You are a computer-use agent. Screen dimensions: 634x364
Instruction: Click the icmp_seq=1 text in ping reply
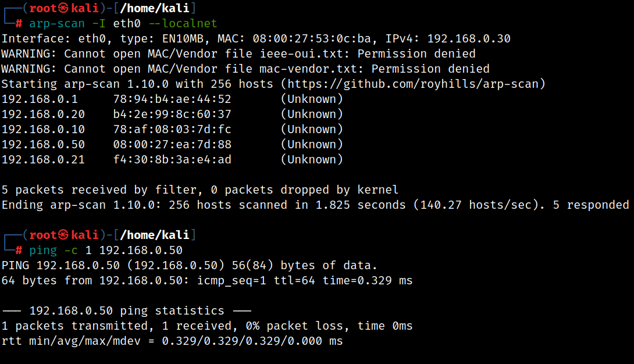click(231, 281)
